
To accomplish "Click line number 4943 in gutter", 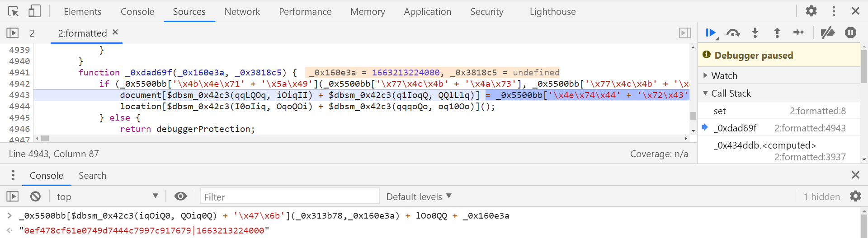I will click(19, 95).
